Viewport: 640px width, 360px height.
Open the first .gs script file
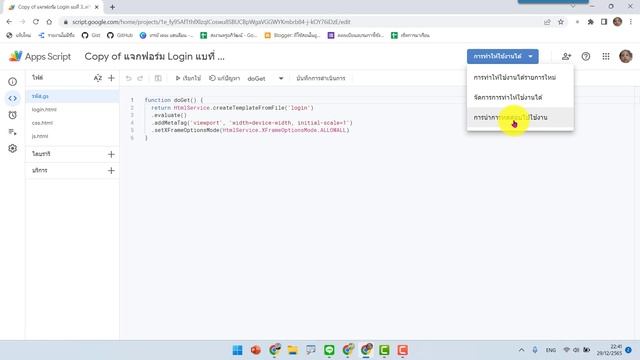pyautogui.click(x=72, y=96)
